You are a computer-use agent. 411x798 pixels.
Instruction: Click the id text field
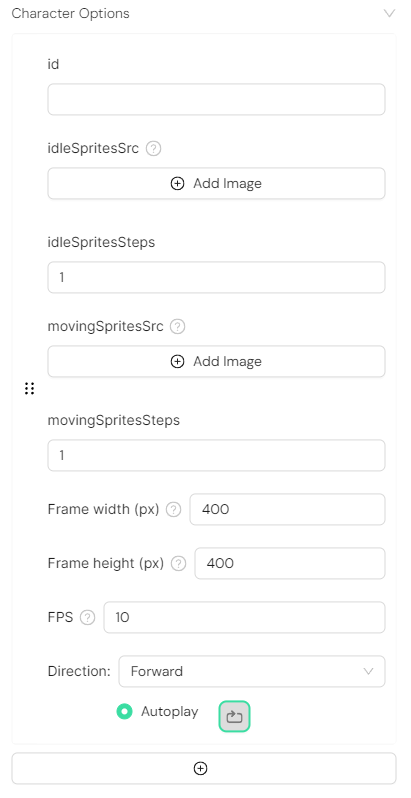coord(216,100)
